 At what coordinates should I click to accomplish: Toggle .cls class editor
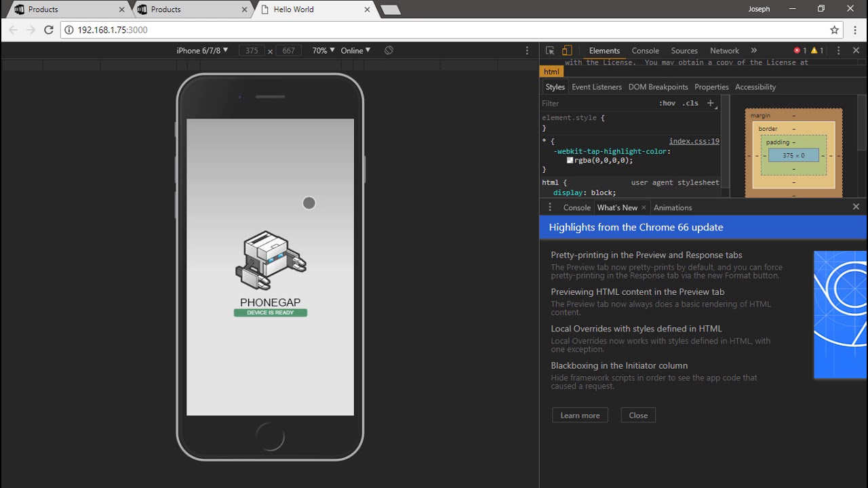click(690, 103)
